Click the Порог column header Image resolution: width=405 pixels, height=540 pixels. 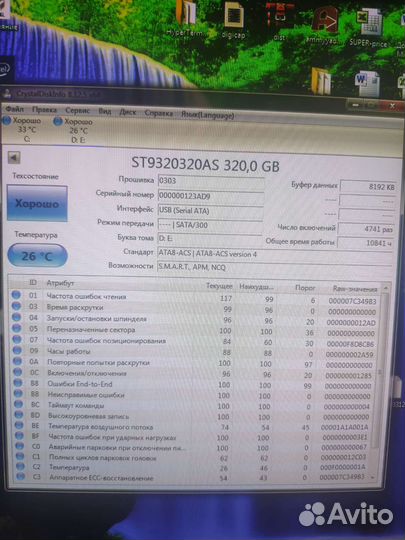point(305,288)
